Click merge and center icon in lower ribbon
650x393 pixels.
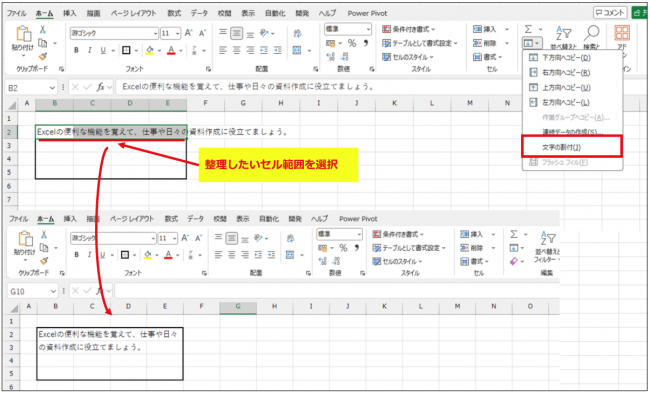point(290,255)
